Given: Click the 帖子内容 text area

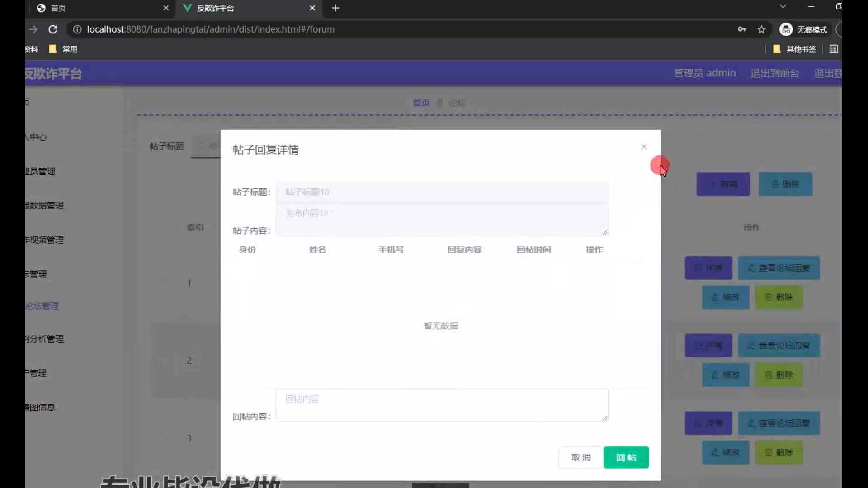Looking at the screenshot, I should pos(442,219).
